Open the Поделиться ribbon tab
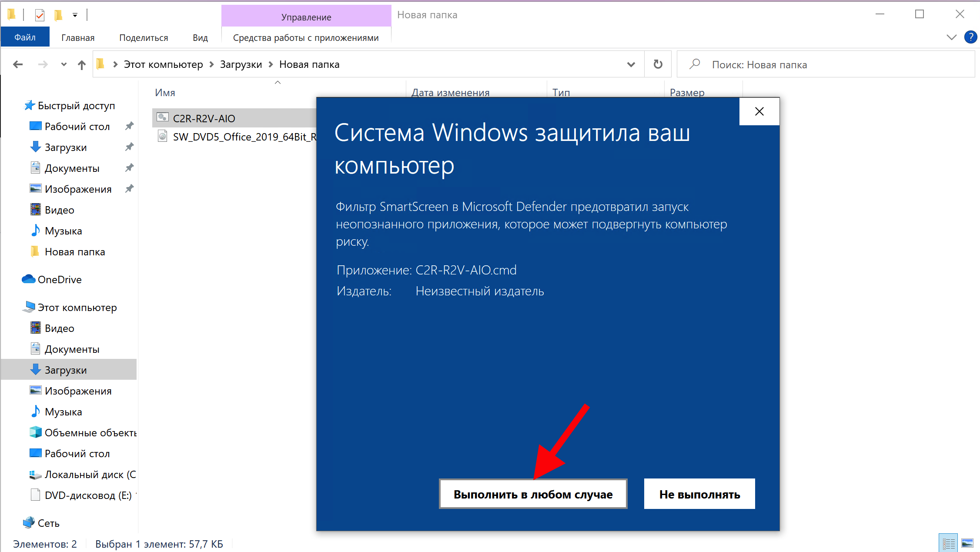Screen dimensions: 980x552 (x=144, y=38)
